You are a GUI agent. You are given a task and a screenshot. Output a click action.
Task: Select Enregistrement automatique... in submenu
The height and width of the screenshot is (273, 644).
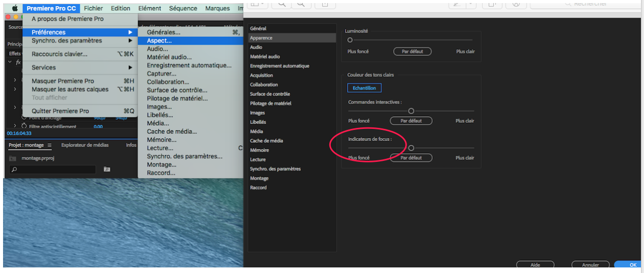point(191,65)
